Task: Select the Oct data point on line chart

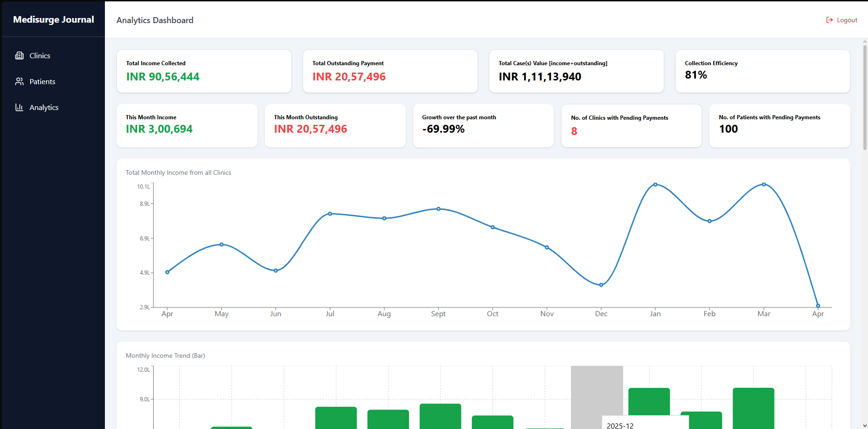Action: pyautogui.click(x=493, y=227)
